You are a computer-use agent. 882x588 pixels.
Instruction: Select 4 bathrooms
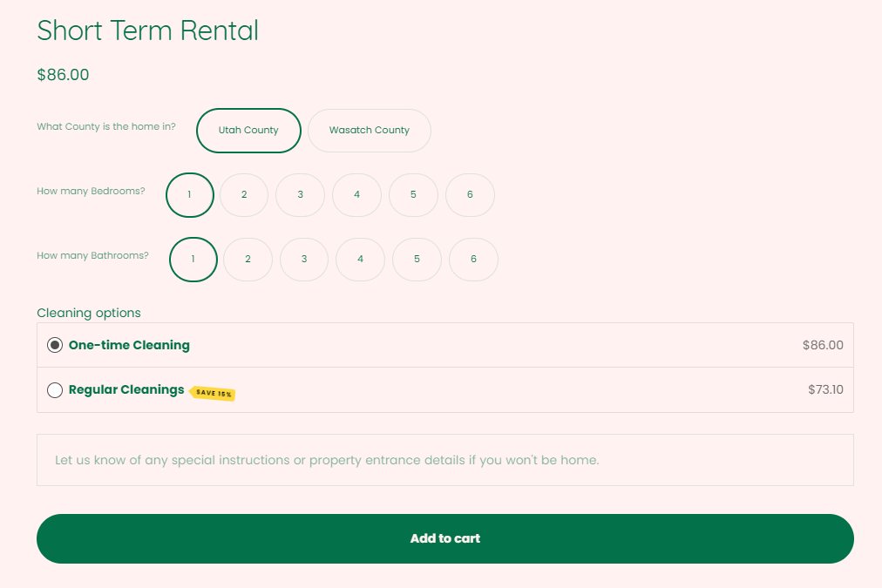pyautogui.click(x=360, y=260)
